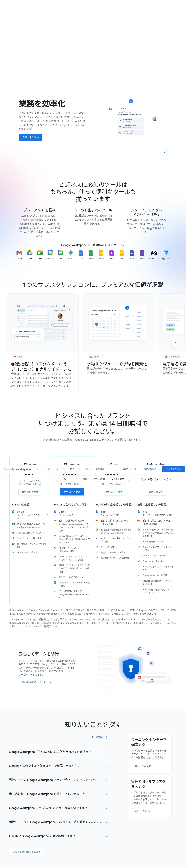Open the 移行に関するリソース dropdown arrow
The height and width of the screenshot is (868, 186).
tap(51, 682)
